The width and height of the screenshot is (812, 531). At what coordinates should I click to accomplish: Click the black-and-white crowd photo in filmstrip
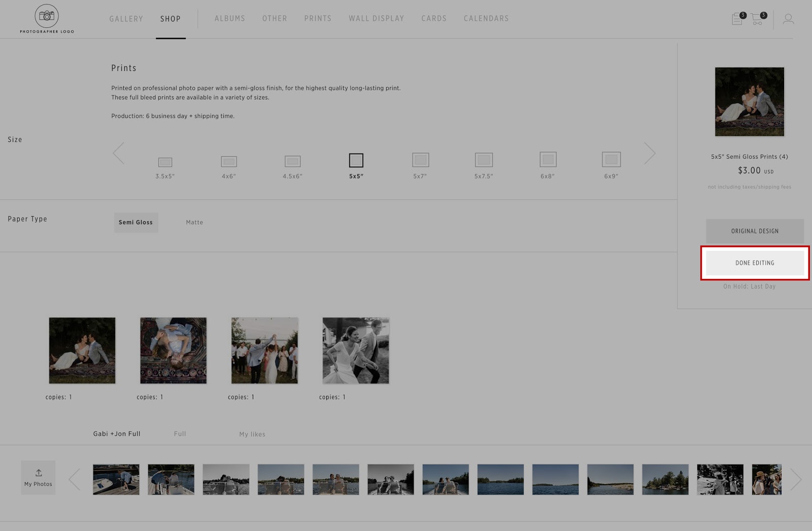point(720,479)
